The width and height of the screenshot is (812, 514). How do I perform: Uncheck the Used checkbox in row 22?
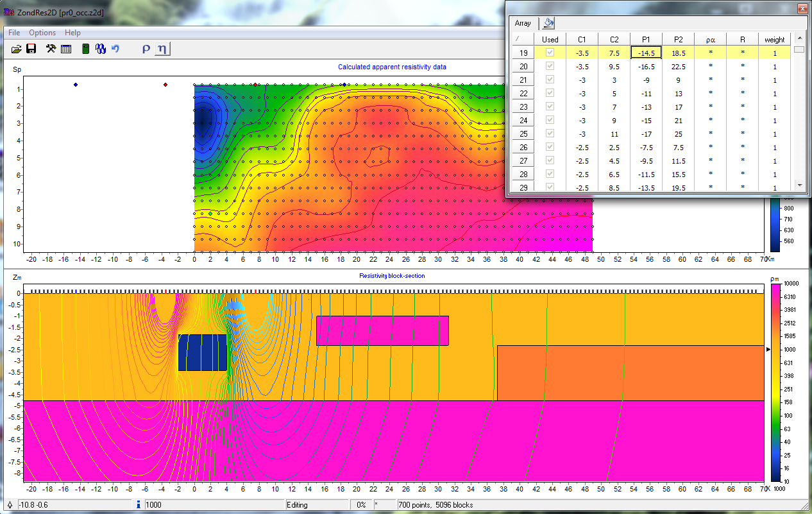click(550, 94)
